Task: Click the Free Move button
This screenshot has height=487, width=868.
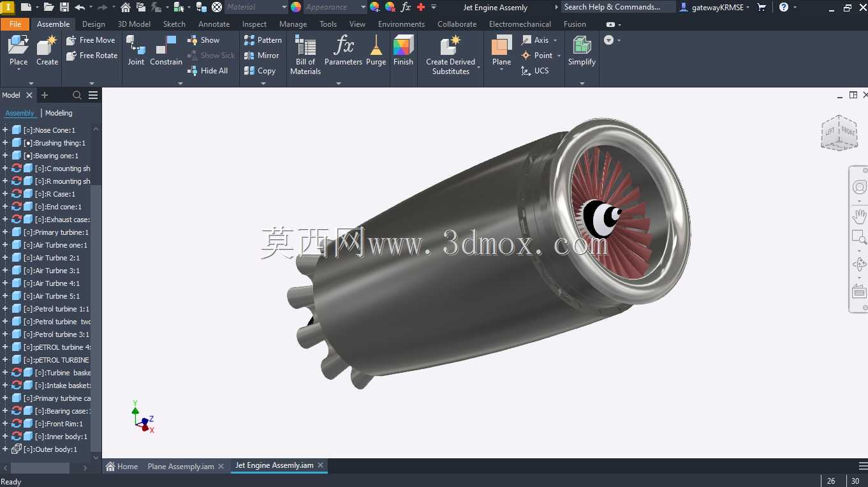Action: pyautogui.click(x=91, y=40)
